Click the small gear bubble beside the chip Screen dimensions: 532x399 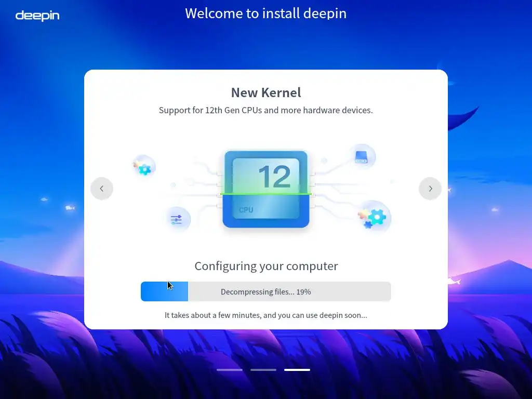(144, 167)
